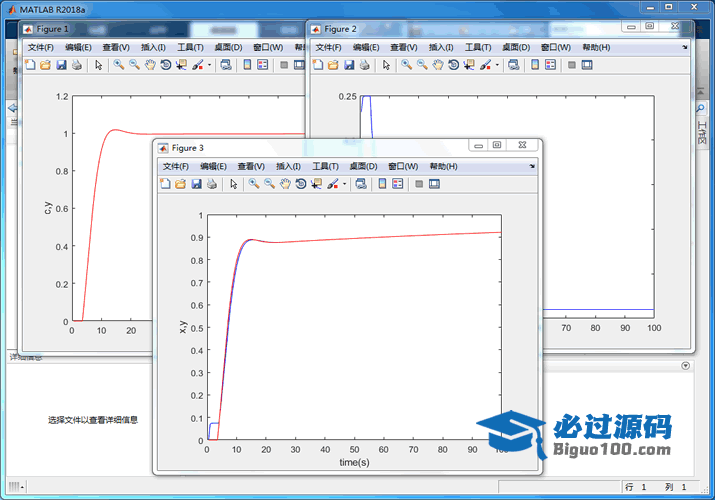Image resolution: width=715 pixels, height=500 pixels.
Task: Save figure icon in Figure 3 toolbar
Action: 196,184
